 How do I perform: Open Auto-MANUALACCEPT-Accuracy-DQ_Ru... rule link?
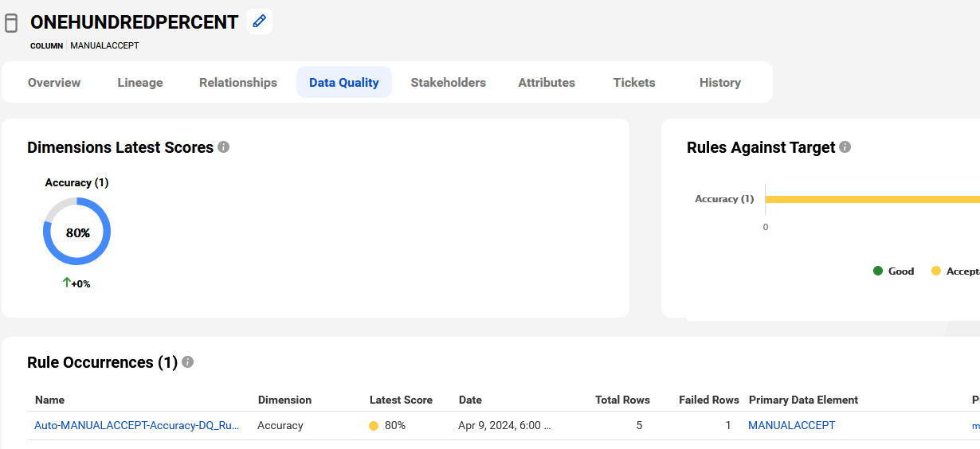coord(137,426)
